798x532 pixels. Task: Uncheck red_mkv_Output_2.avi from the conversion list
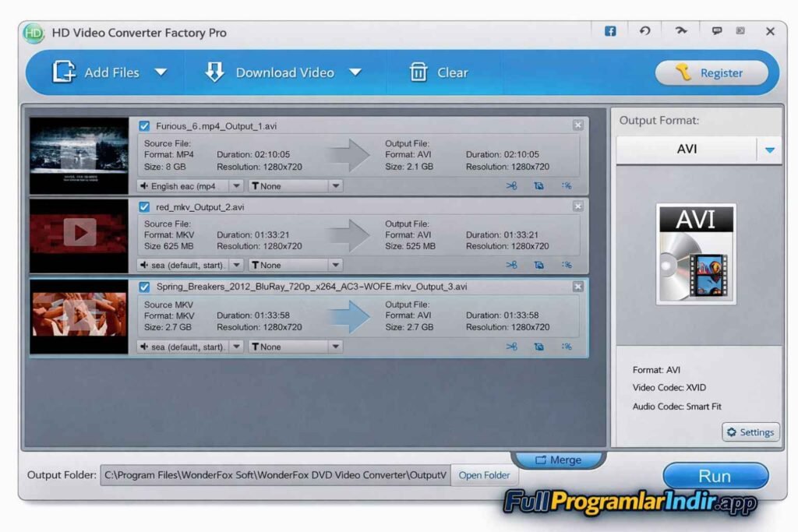click(144, 206)
